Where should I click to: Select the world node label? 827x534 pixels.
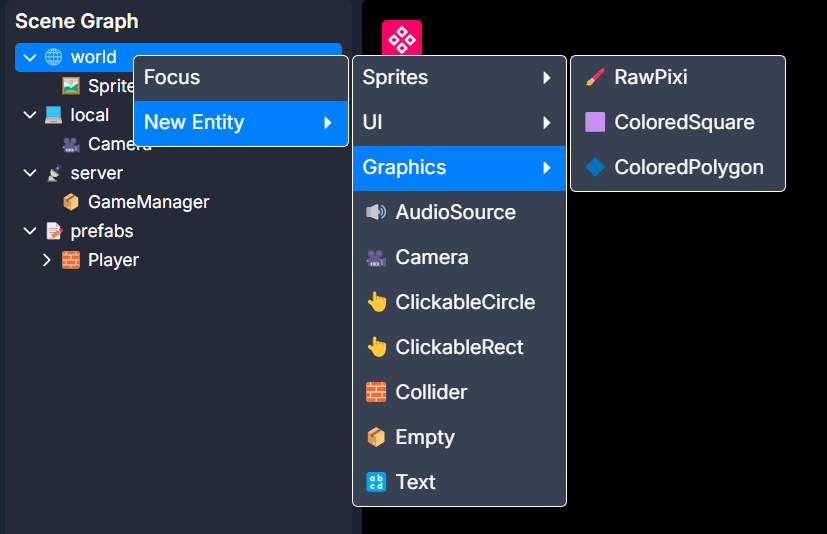tap(93, 57)
